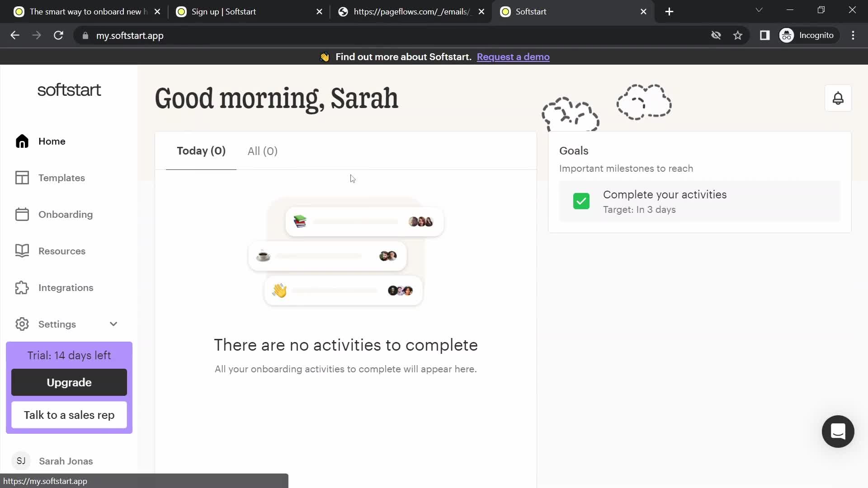This screenshot has width=868, height=488.
Task: Click the Complete your activities goal card
Action: 700,202
